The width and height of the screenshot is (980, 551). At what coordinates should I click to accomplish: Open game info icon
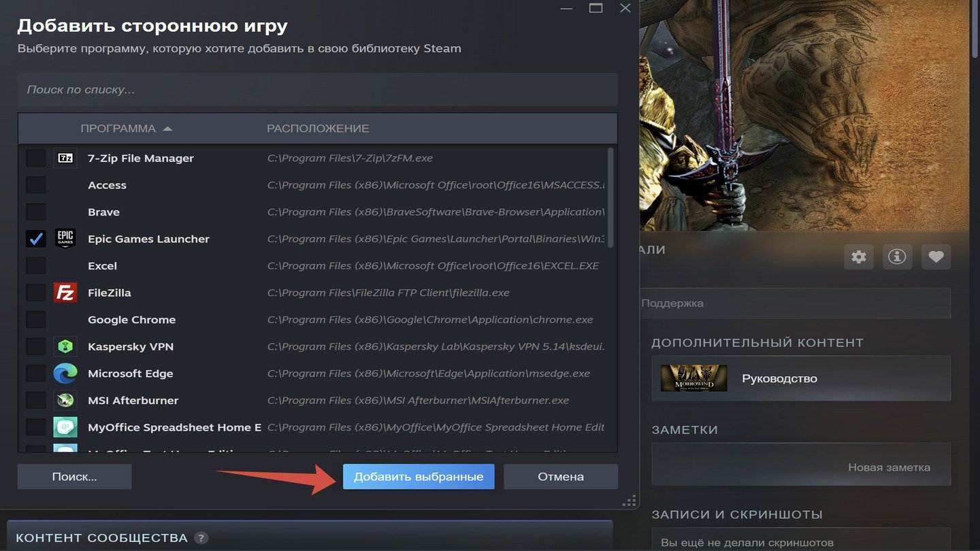coord(897,257)
